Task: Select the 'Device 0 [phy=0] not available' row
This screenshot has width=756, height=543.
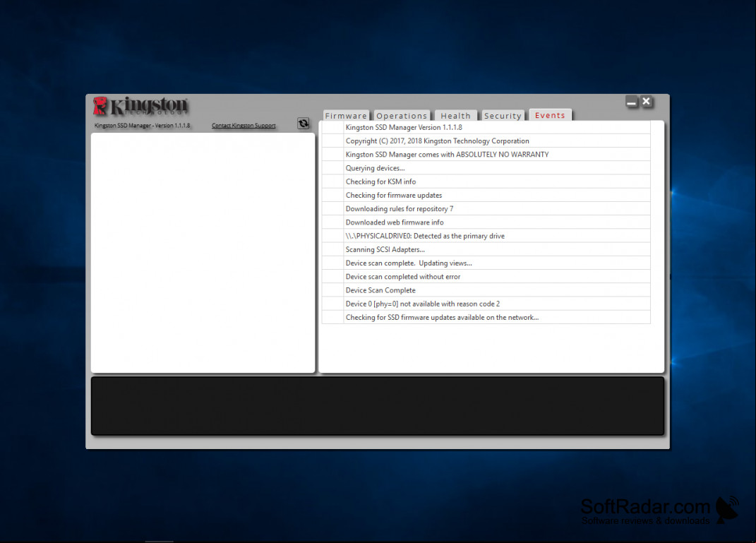Action: tap(486, 304)
